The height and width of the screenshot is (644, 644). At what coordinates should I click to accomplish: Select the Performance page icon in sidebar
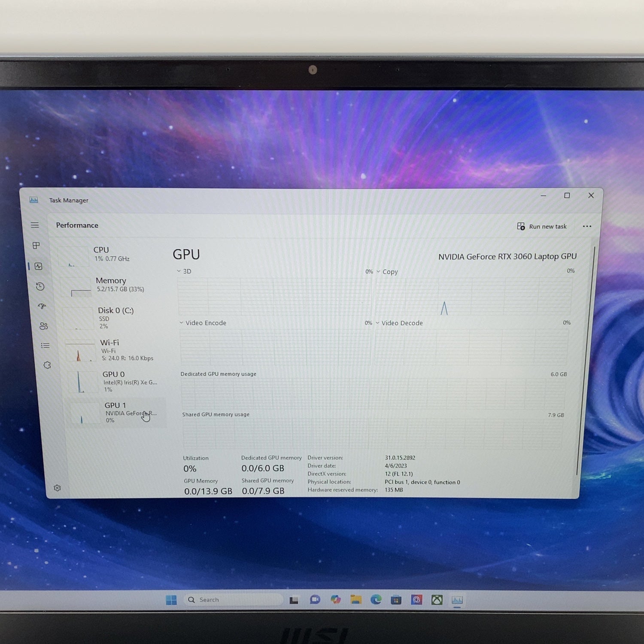(x=39, y=266)
